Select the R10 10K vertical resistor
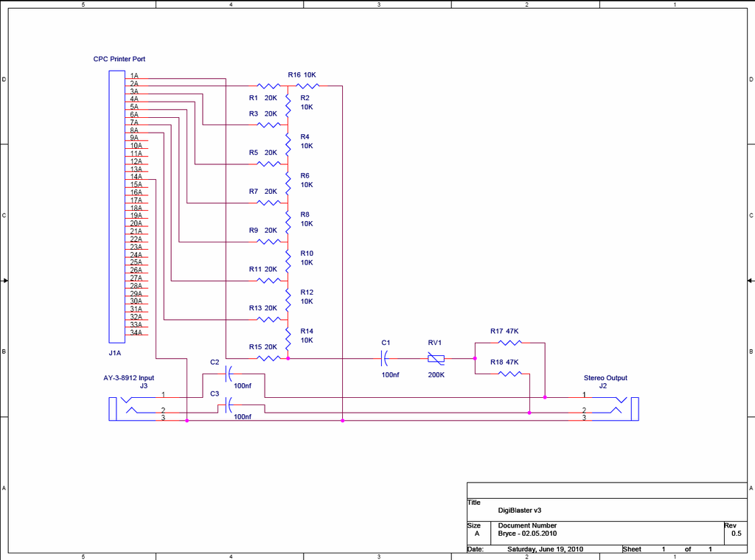Image resolution: width=755 pixels, height=560 pixels. pos(288,262)
